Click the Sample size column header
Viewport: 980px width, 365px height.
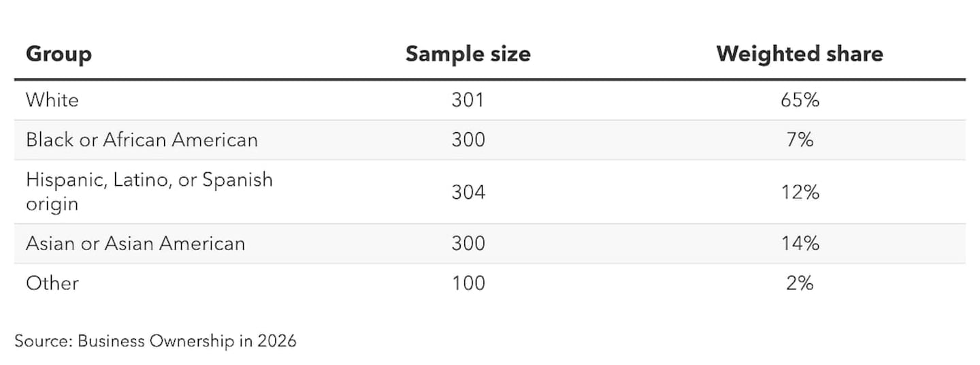click(x=468, y=54)
